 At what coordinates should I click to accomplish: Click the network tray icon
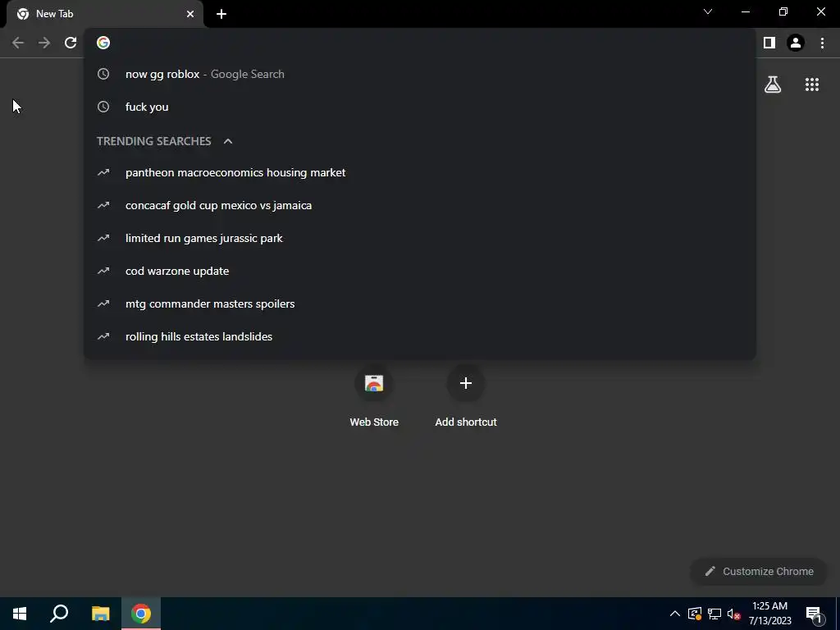click(714, 614)
